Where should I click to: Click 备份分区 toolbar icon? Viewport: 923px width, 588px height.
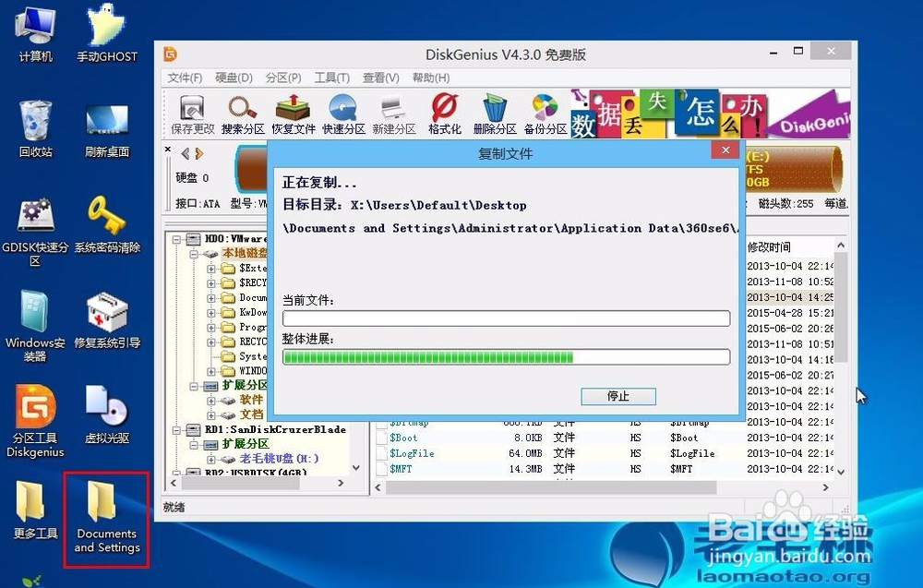point(545,114)
